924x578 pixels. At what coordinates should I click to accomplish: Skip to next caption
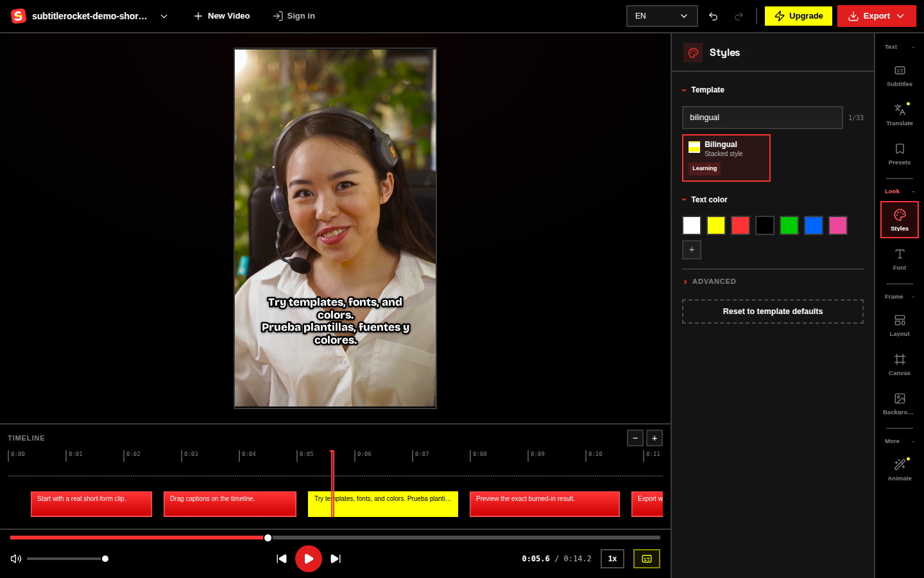click(336, 559)
